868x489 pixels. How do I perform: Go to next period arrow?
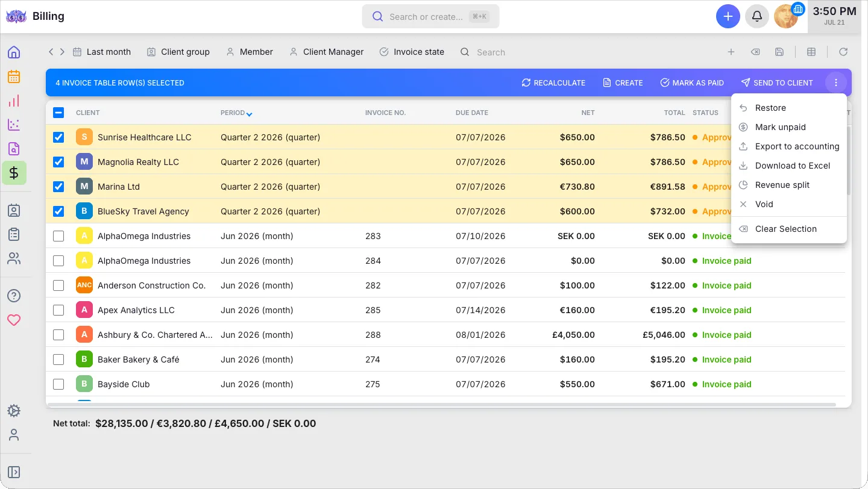tap(62, 52)
